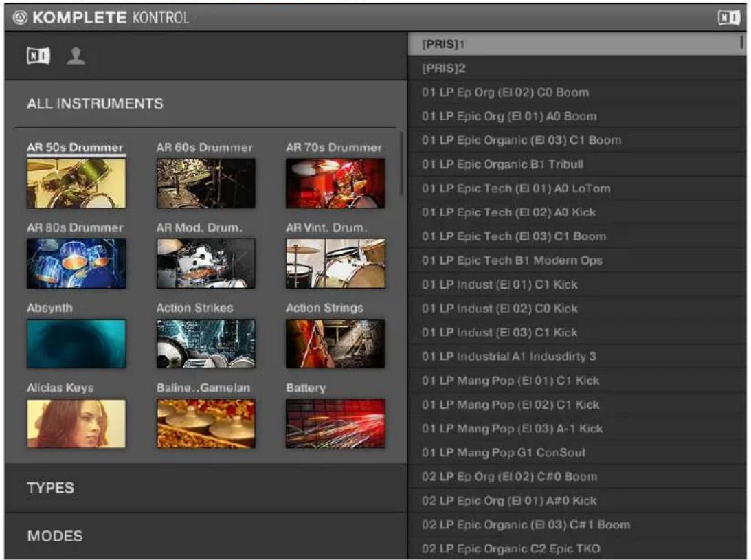Select the AR 80s Drummer thumbnail
Viewport: 751px width, 560px height.
point(77,263)
